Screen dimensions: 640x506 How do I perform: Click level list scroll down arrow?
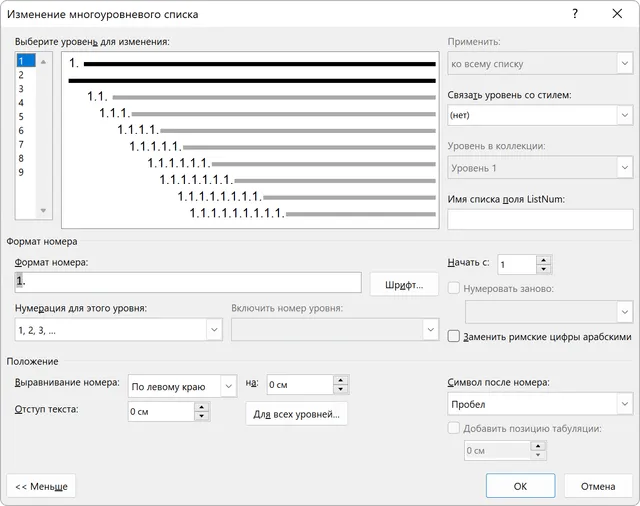pyautogui.click(x=43, y=211)
